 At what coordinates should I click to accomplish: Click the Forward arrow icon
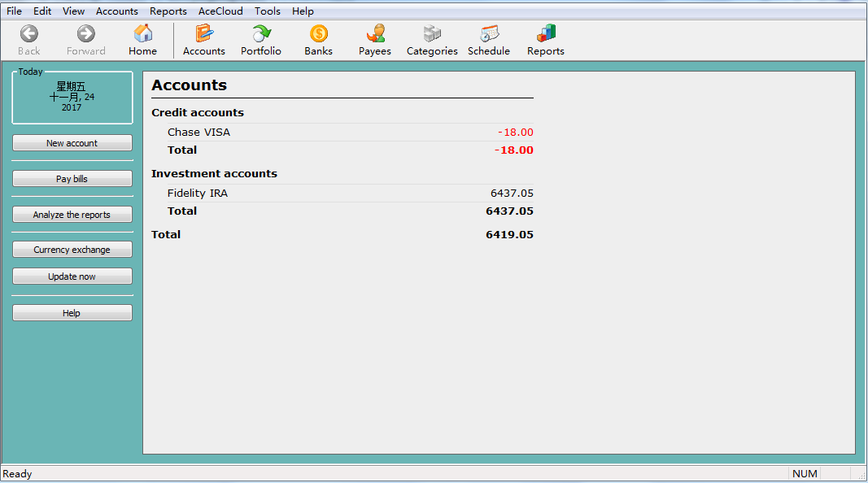click(85, 34)
